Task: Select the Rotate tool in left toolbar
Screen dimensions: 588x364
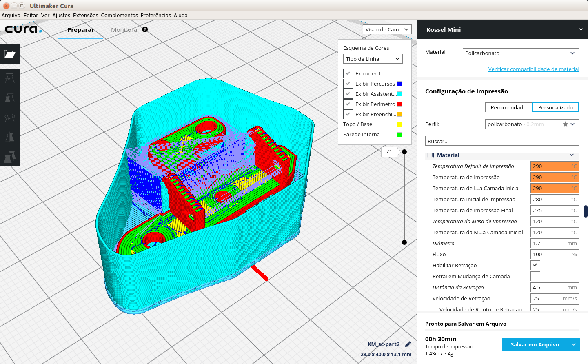Action: point(10,118)
